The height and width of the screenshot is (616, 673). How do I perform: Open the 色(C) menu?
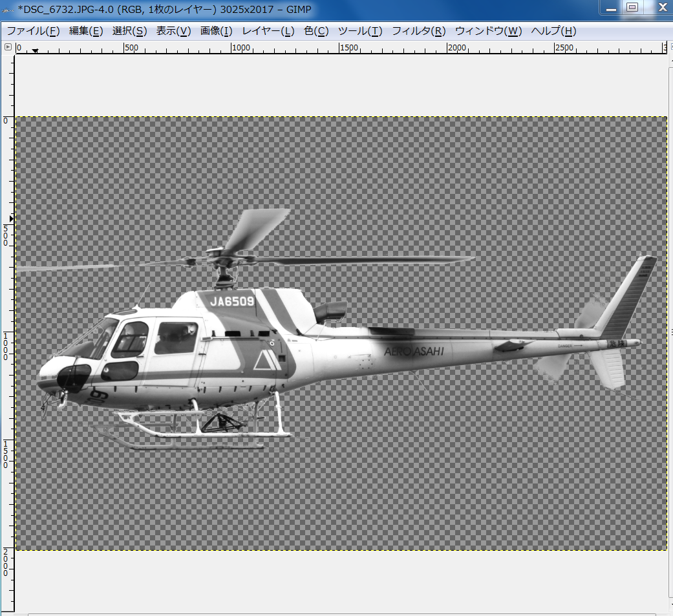[x=316, y=31]
